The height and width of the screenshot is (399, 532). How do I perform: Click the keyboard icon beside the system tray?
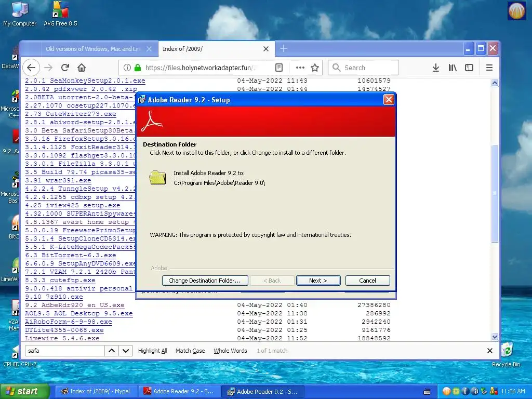pyautogui.click(x=427, y=392)
